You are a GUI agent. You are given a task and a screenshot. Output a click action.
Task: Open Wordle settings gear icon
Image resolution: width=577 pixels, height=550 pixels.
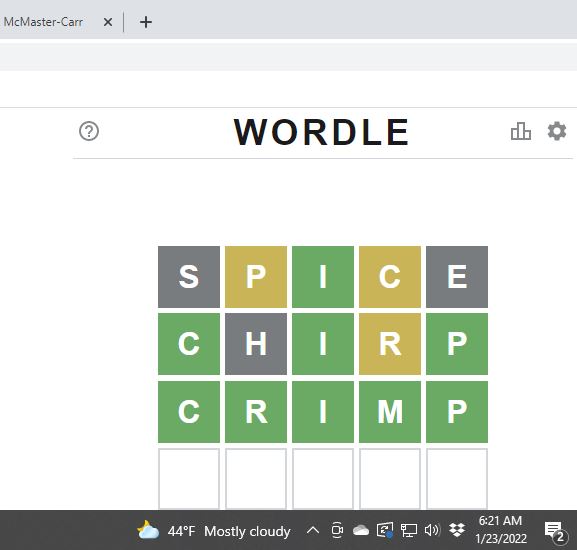pos(557,131)
